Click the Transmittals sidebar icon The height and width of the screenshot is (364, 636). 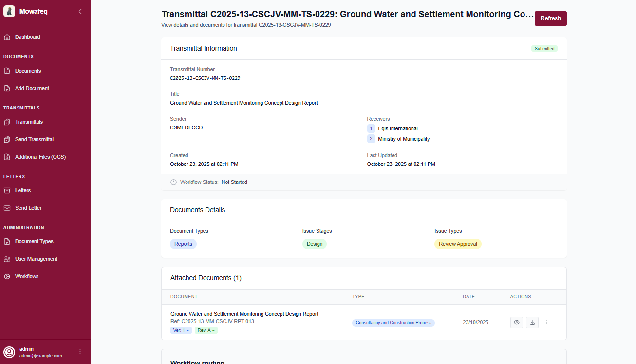7,122
